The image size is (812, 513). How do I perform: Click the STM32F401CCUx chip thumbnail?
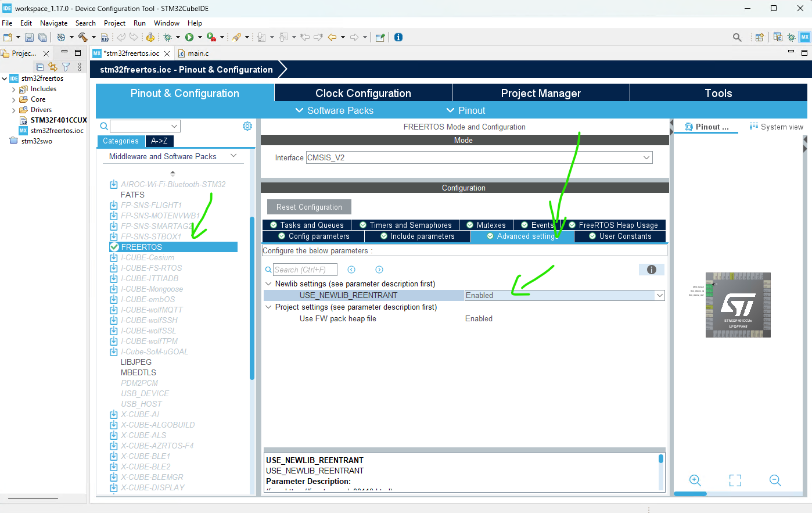(x=738, y=305)
